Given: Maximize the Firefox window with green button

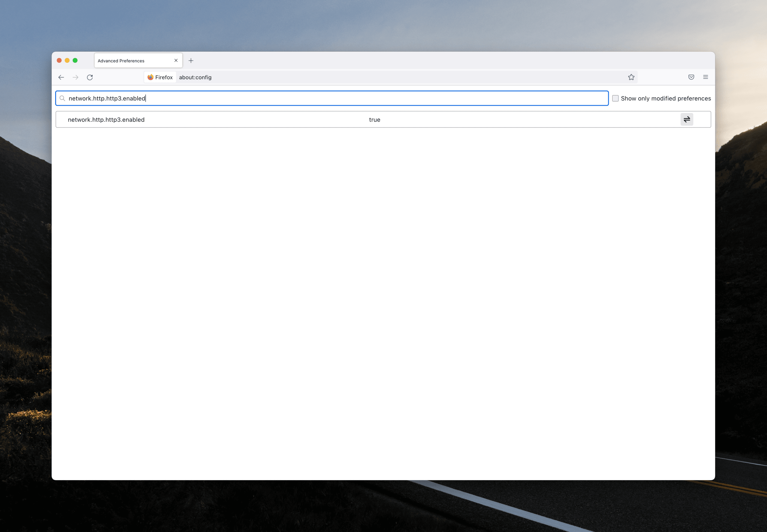Looking at the screenshot, I should click(x=75, y=60).
